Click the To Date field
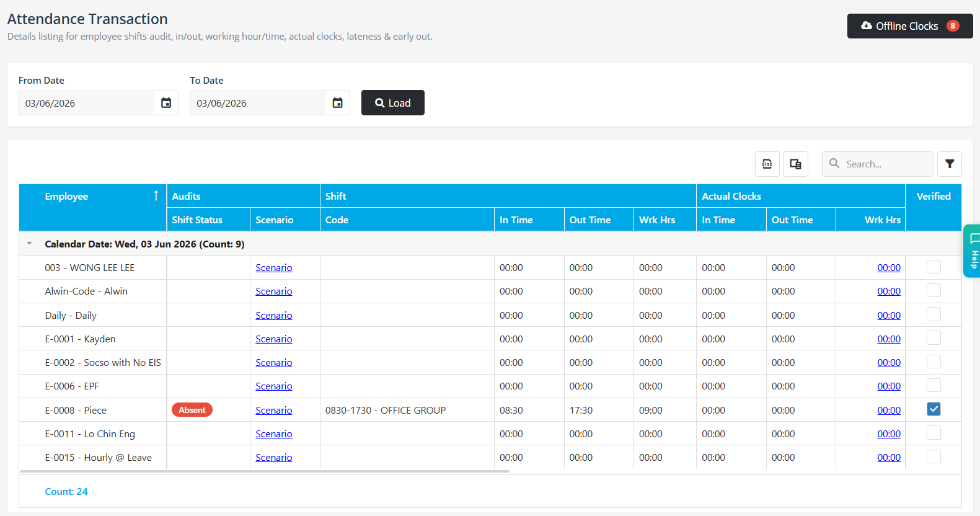This screenshot has height=516, width=980. tap(258, 103)
